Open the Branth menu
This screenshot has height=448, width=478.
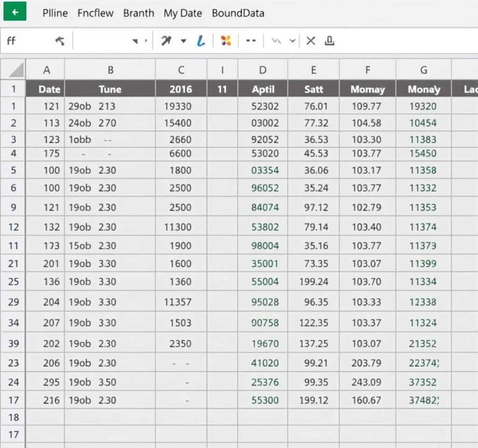click(139, 13)
